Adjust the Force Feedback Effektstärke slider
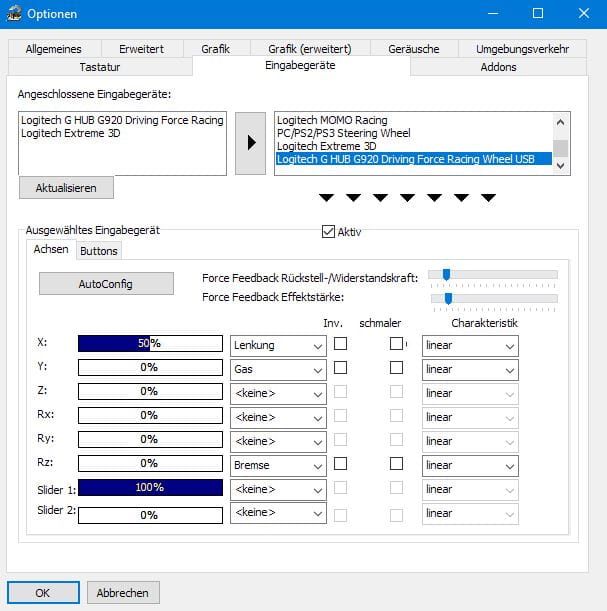 coord(448,297)
